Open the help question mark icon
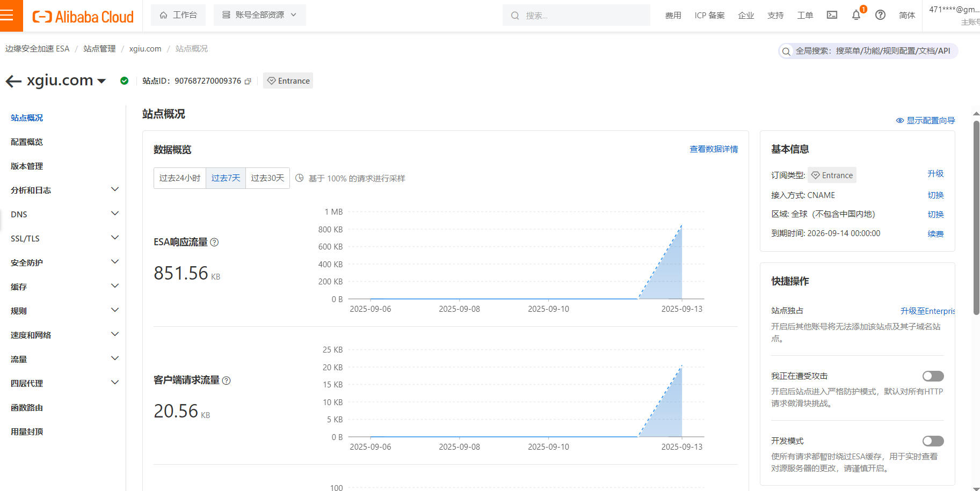Image resolution: width=980 pixels, height=491 pixels. (x=880, y=15)
